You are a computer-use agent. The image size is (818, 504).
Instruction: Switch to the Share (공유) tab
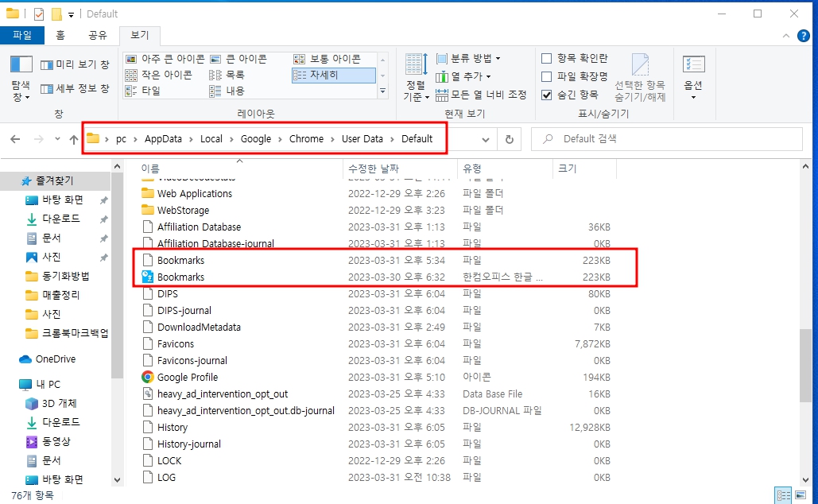point(98,35)
